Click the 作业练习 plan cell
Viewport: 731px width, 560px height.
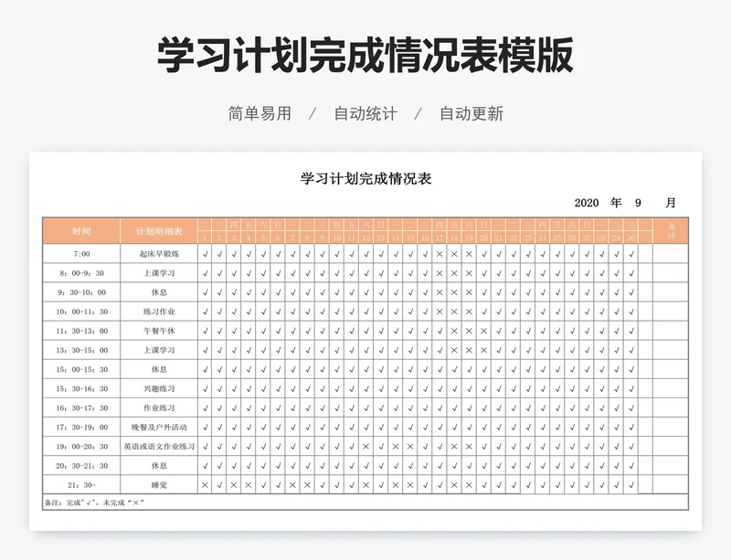[159, 408]
